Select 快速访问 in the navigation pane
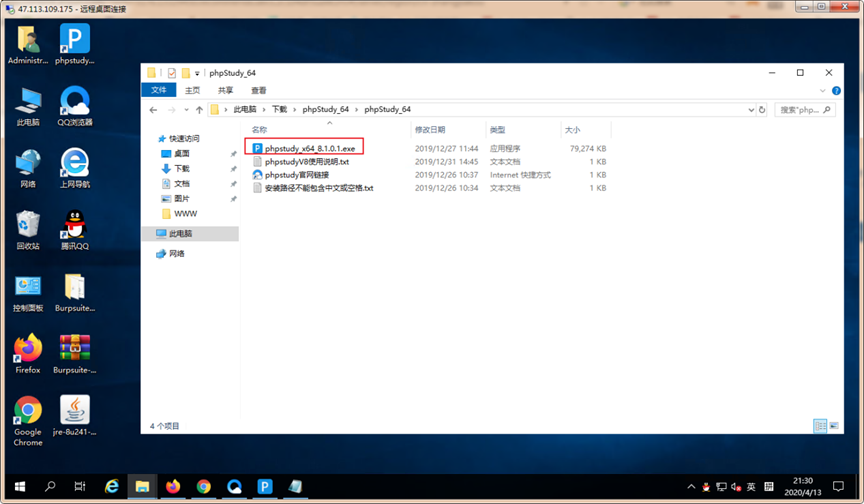Screen dimensions: 864x504 179,138
